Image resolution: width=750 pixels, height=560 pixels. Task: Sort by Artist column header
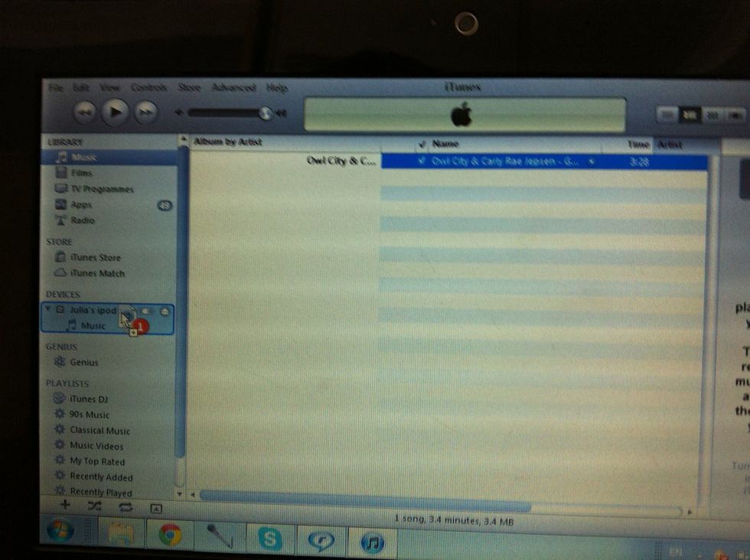click(x=686, y=145)
